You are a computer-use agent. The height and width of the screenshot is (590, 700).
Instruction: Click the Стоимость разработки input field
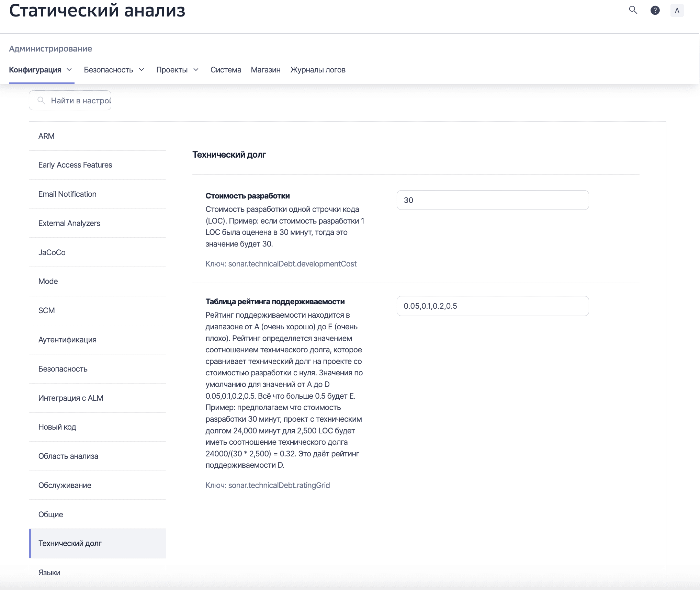click(492, 200)
